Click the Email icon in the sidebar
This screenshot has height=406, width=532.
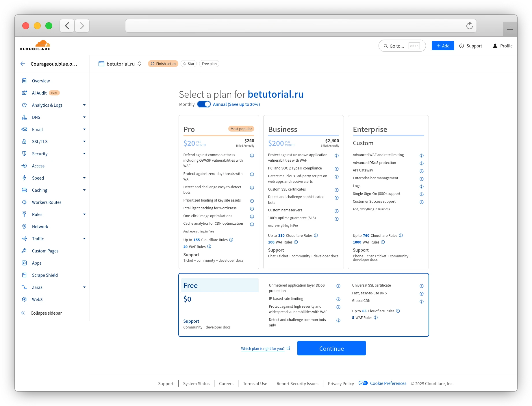click(x=25, y=129)
